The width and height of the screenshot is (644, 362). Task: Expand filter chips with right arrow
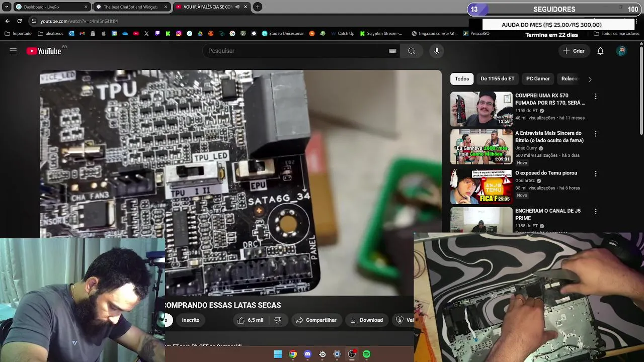[590, 79]
